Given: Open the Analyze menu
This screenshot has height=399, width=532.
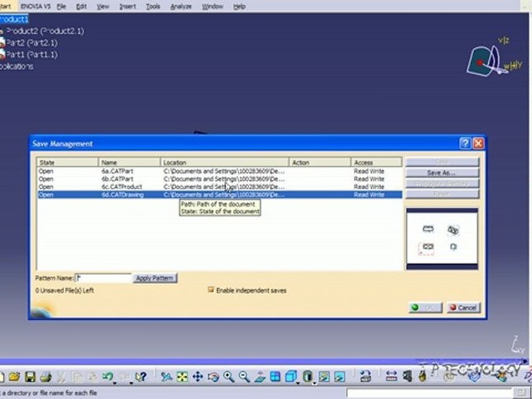Looking at the screenshot, I should [181, 7].
